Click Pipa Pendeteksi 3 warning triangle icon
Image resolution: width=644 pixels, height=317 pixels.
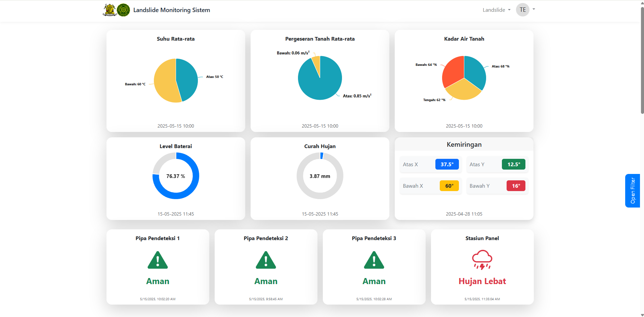pyautogui.click(x=374, y=260)
